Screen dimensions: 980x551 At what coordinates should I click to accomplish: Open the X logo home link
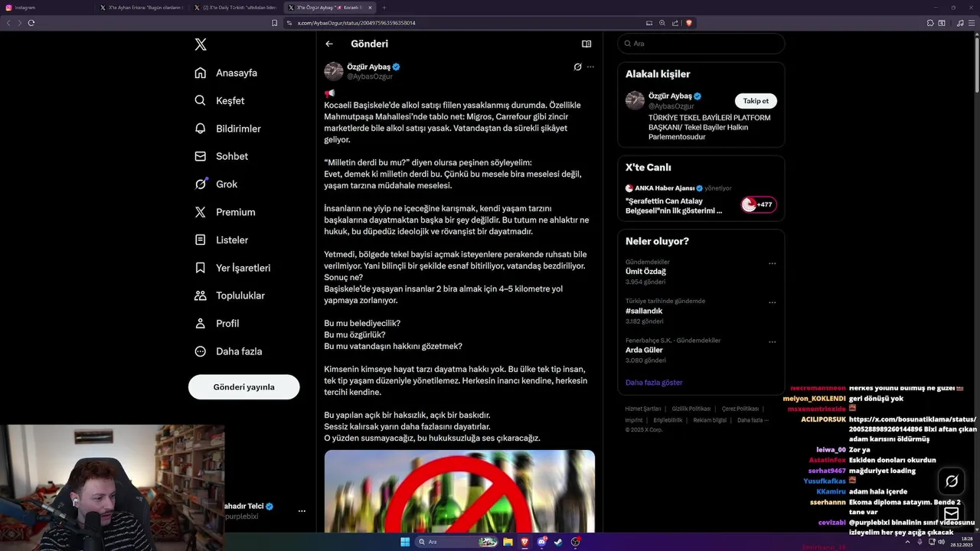coord(201,44)
